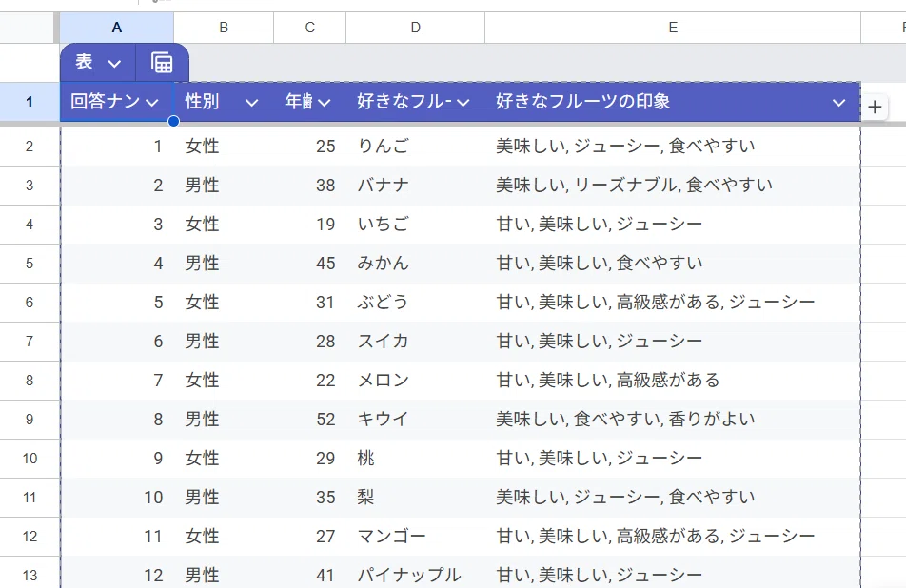Click the age cell with value 25
This screenshot has width=906, height=588.
pos(309,147)
